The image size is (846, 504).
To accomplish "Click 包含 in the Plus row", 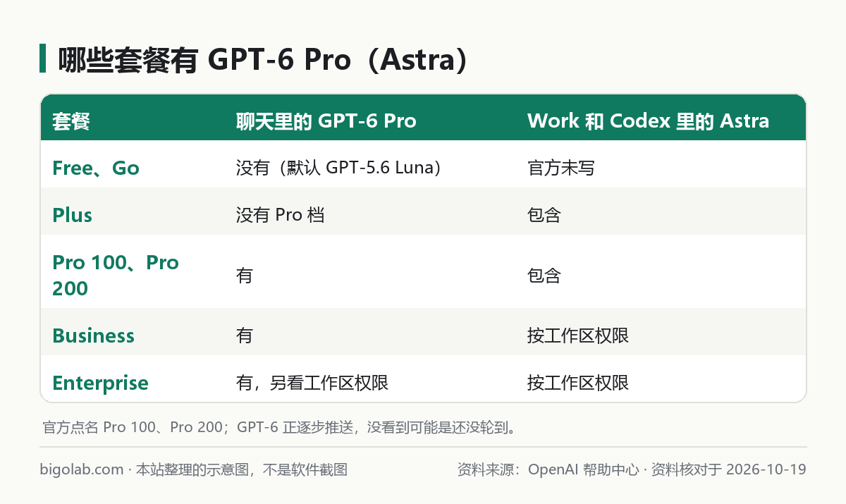I will tap(544, 215).
